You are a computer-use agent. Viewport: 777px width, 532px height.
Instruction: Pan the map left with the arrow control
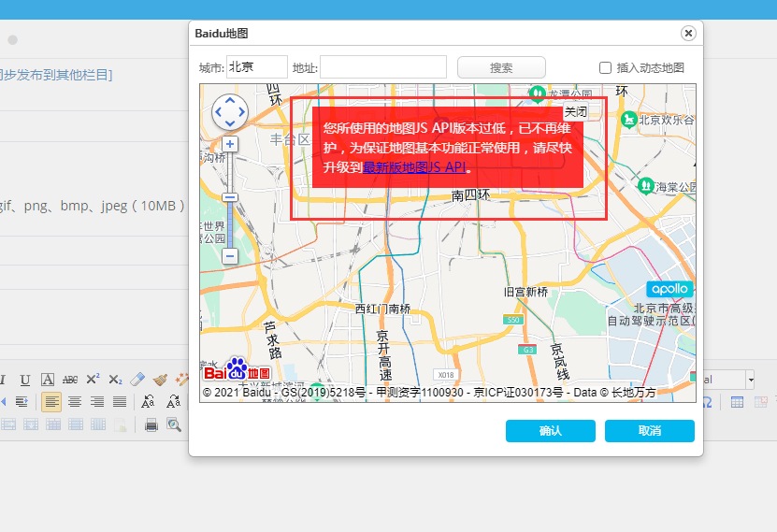click(219, 112)
